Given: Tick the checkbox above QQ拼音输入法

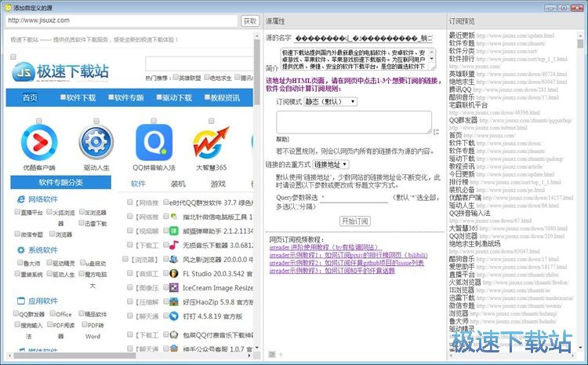Looking at the screenshot, I should pyautogui.click(x=154, y=121).
